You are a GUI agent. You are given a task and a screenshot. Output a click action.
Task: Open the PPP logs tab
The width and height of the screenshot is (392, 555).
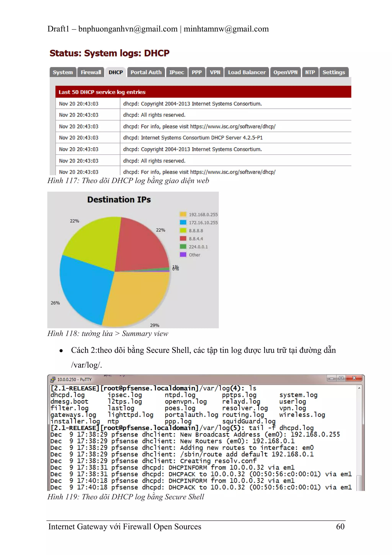(197, 72)
